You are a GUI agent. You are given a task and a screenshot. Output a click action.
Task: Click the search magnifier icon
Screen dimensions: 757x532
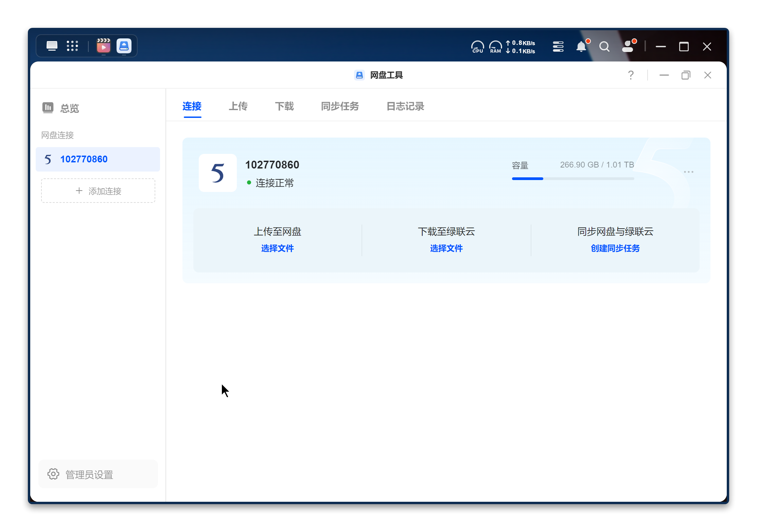coord(604,47)
